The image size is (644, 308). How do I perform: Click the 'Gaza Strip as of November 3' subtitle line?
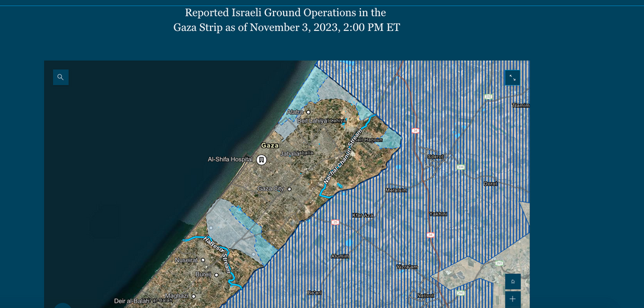tap(286, 28)
